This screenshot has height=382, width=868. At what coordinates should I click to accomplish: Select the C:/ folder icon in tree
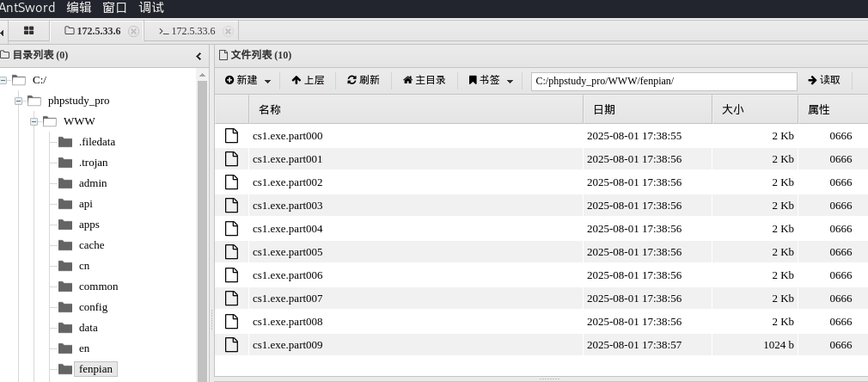[x=19, y=80]
